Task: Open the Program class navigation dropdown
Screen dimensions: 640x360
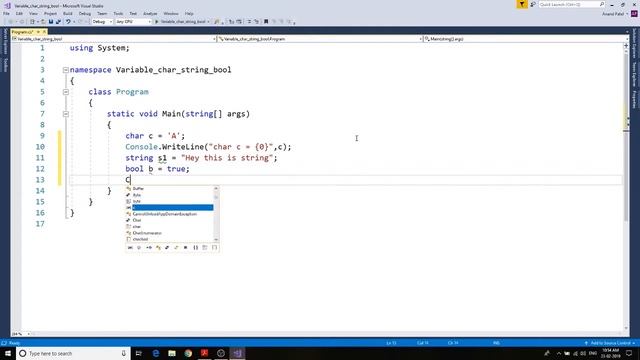Action: (320, 39)
